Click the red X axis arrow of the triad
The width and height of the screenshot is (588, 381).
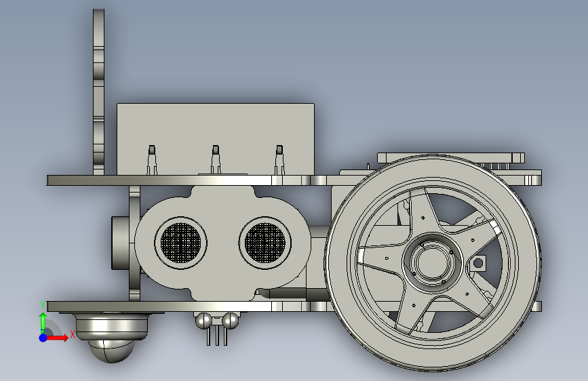(x=57, y=338)
